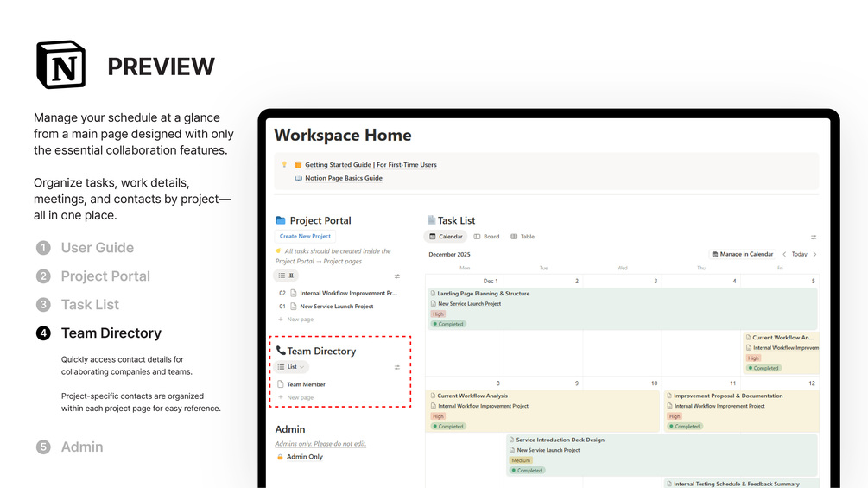
Task: Click the Today button in calendar
Action: (x=800, y=255)
